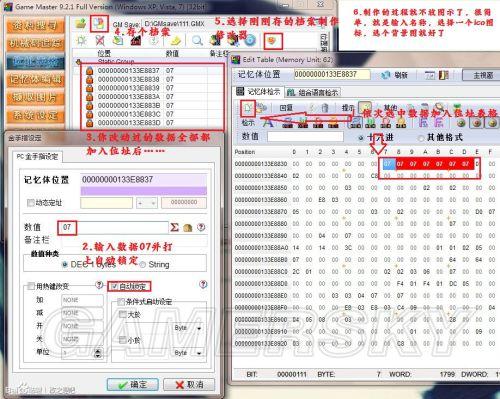Click the 取消 cancel button
This screenshot has width=500, height=399.
[x=189, y=384]
